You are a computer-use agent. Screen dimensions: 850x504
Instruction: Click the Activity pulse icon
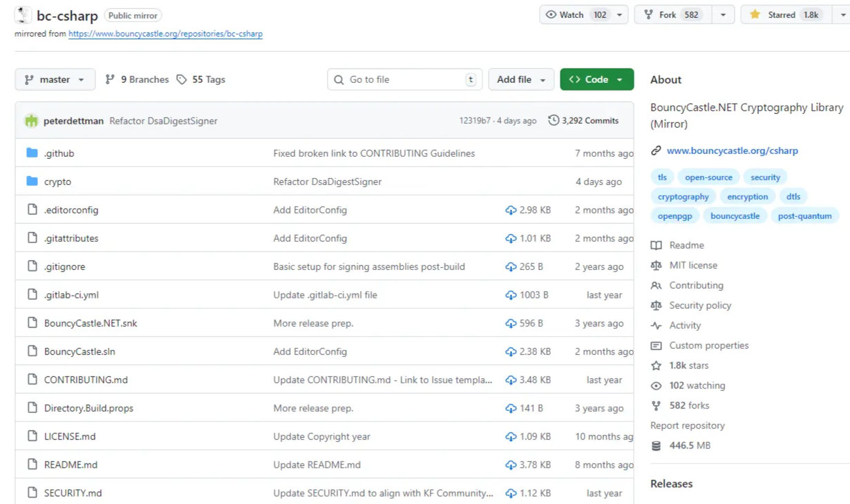656,325
